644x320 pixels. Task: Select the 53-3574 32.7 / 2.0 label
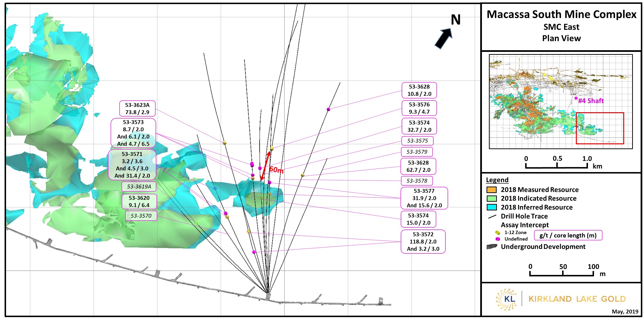[x=419, y=126]
